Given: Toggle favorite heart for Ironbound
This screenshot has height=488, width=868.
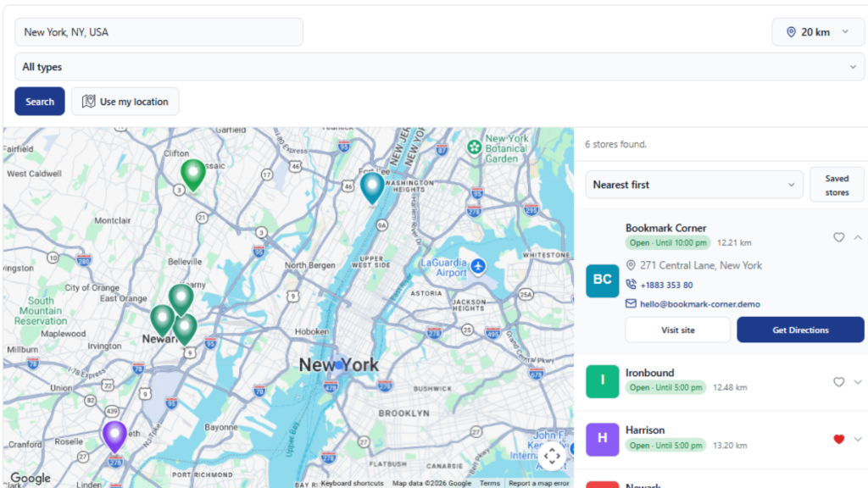Looking at the screenshot, I should (x=838, y=382).
